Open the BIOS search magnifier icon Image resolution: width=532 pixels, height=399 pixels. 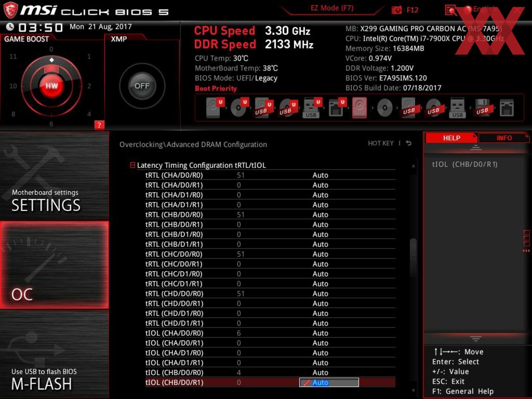click(451, 10)
